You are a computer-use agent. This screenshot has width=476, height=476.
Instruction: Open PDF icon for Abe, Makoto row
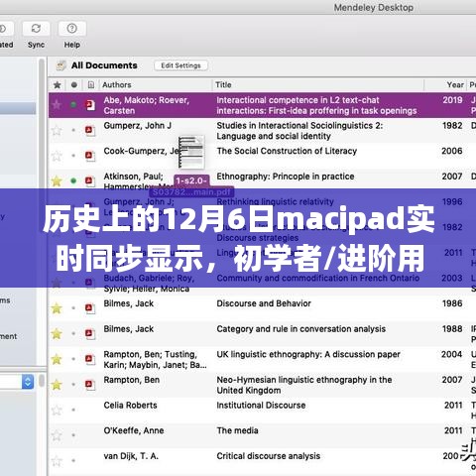pos(89,105)
